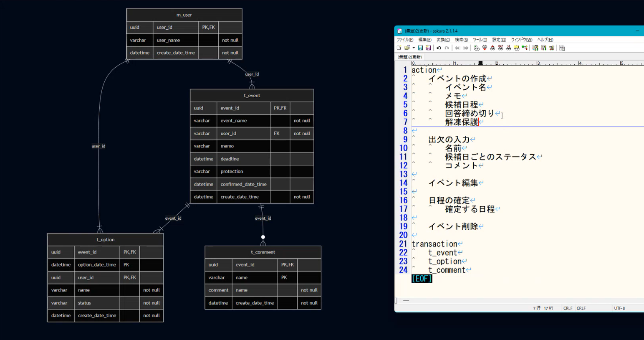
Task: Open the Search dialog using the binoculars icon
Action: [477, 48]
